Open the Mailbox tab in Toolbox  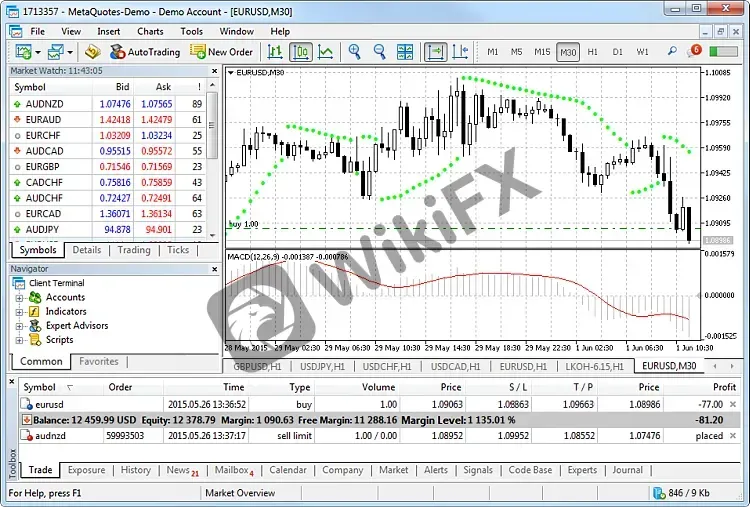tap(234, 470)
